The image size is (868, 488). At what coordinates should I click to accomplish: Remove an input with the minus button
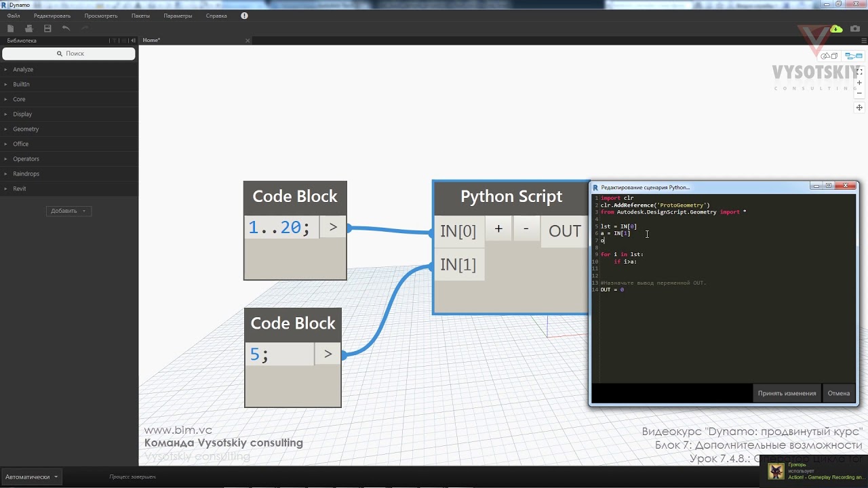(526, 230)
